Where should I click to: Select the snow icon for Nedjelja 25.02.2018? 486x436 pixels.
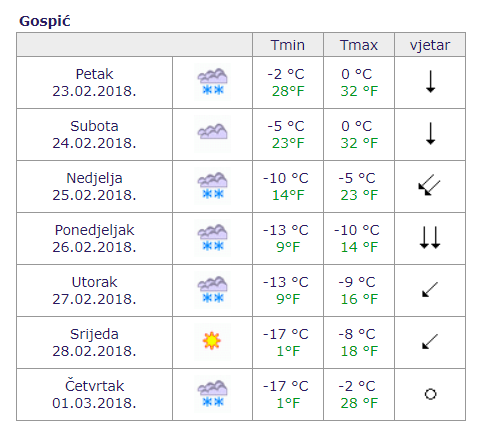tap(212, 186)
